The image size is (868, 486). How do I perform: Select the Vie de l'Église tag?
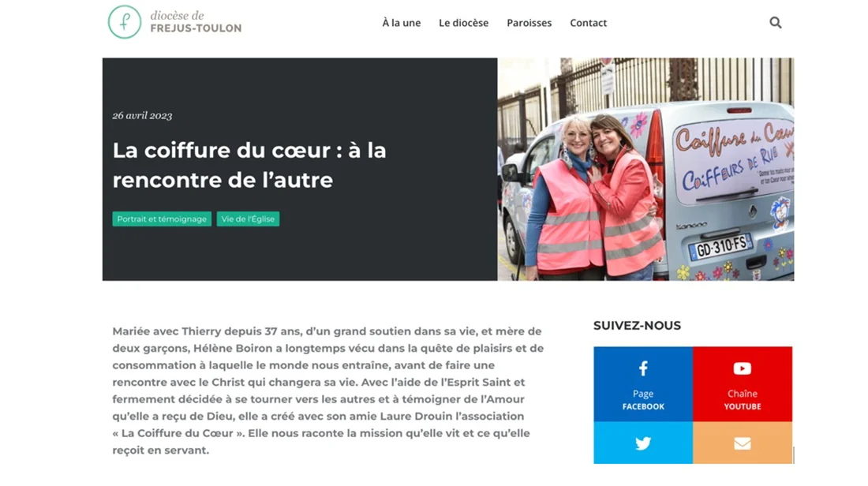point(248,219)
